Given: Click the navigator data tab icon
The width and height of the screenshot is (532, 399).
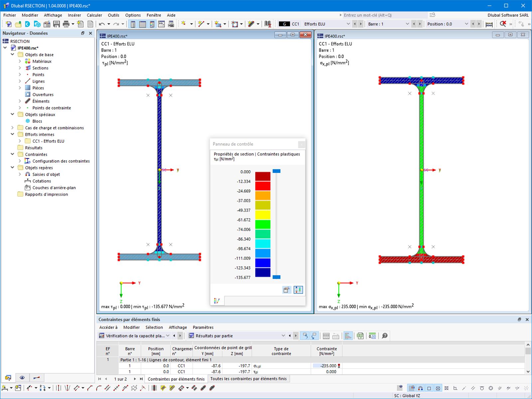Looking at the screenshot, I should coord(8,378).
